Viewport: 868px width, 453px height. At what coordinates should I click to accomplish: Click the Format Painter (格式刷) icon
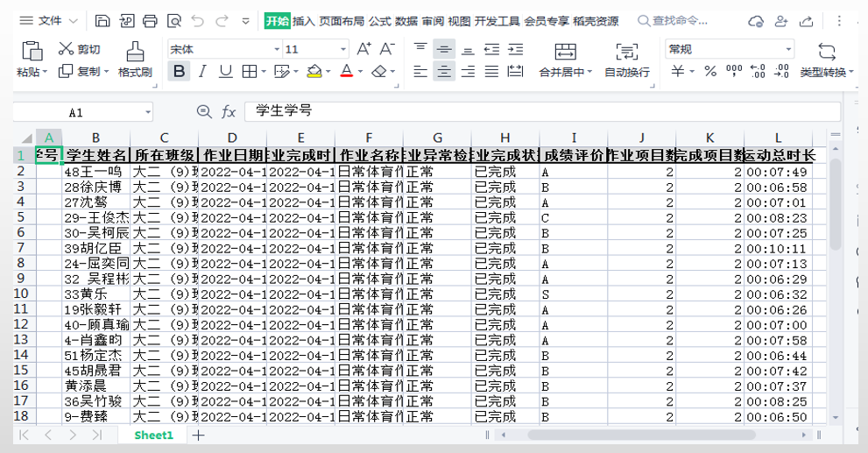(135, 51)
